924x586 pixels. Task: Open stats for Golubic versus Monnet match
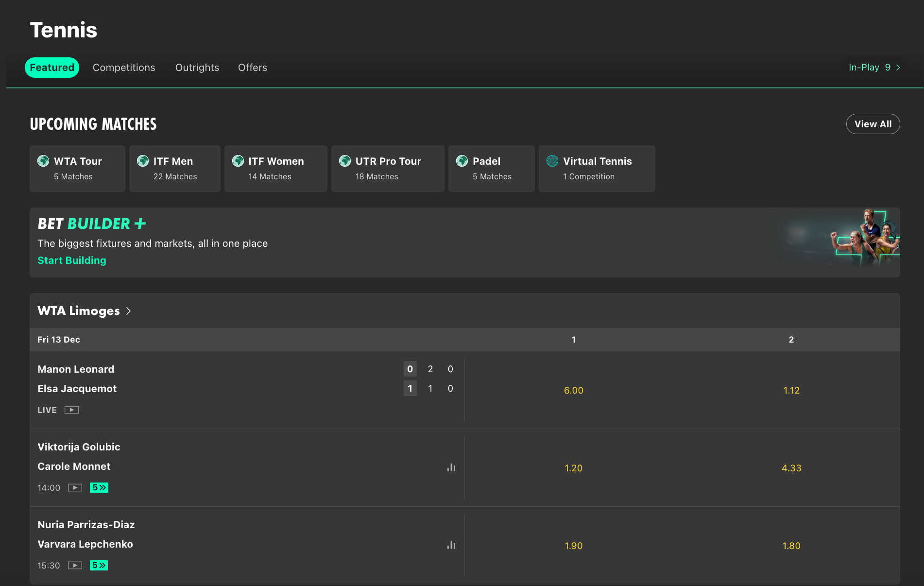click(451, 467)
